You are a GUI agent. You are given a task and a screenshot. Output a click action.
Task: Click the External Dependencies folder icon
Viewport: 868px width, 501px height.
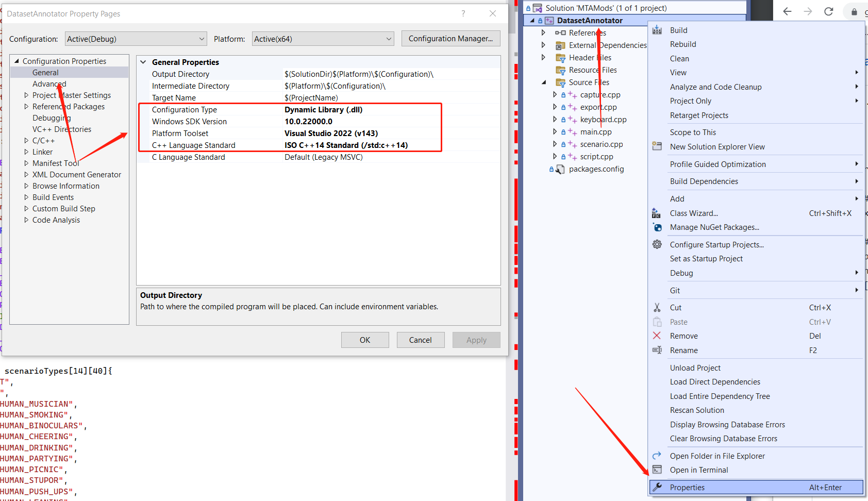coord(560,45)
